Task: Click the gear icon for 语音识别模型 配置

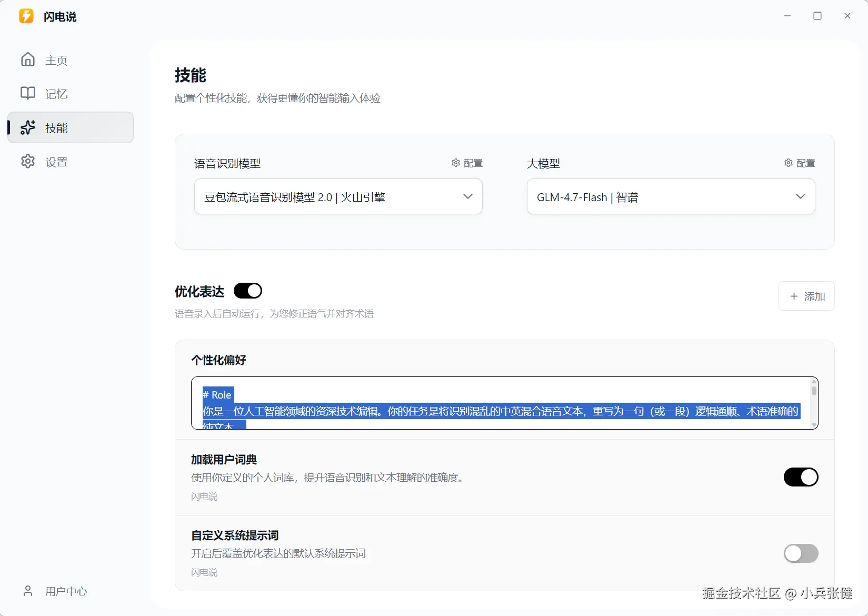Action: point(456,163)
